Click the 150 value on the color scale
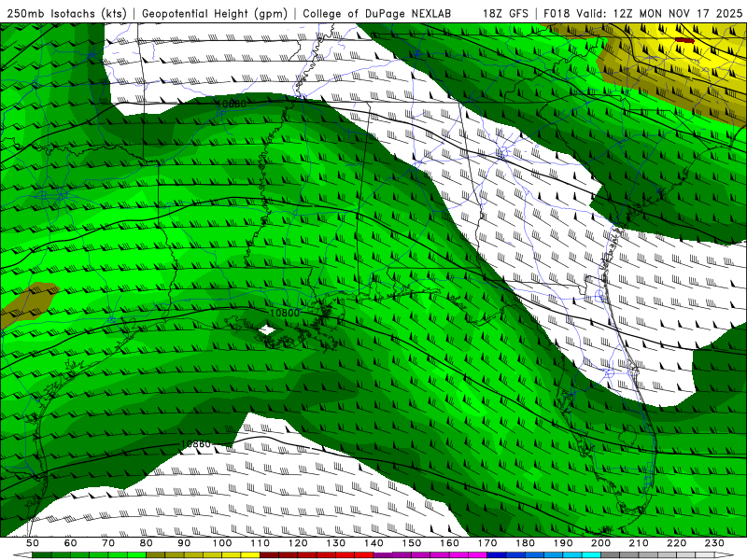The width and height of the screenshot is (747, 560). point(411,543)
